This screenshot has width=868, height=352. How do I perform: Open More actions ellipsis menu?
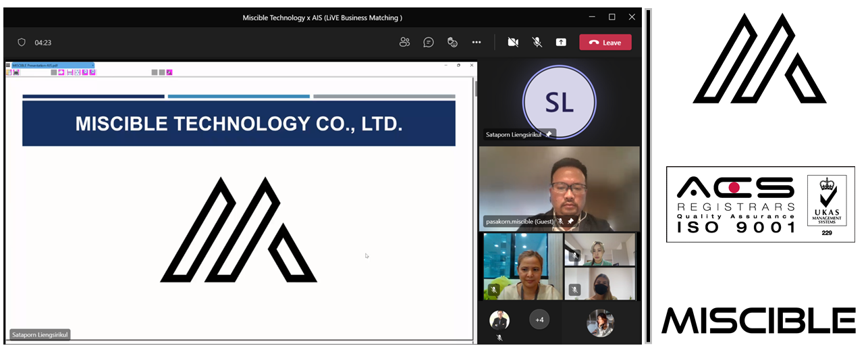[x=477, y=42]
